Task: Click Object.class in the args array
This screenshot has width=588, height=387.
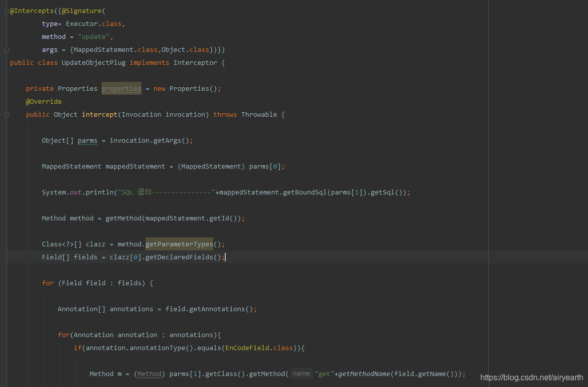Action: pyautogui.click(x=185, y=49)
